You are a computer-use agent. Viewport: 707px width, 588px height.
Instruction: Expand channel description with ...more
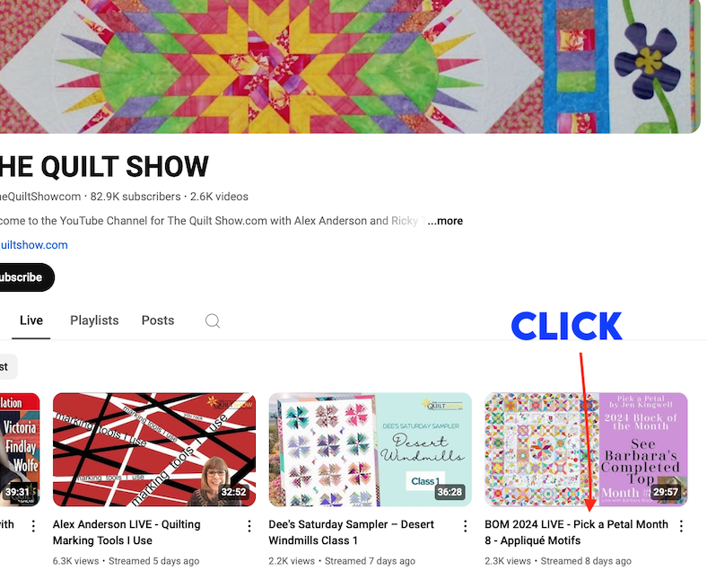tap(445, 221)
